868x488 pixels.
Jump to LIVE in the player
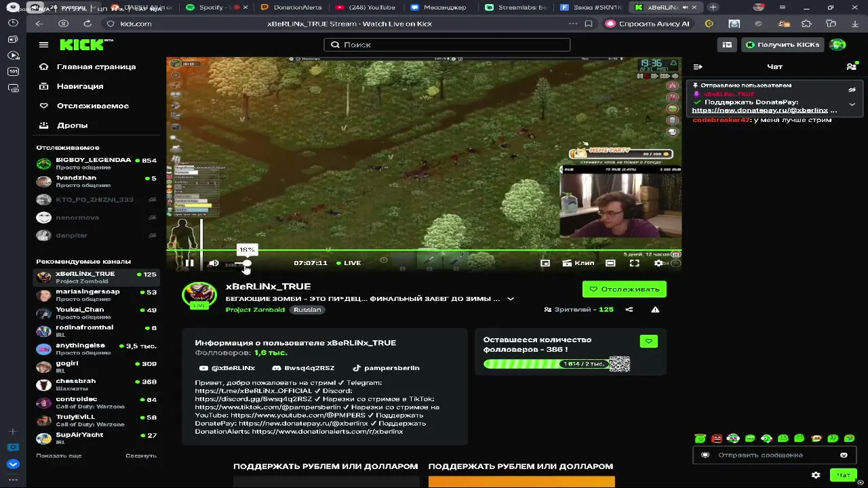(x=349, y=263)
